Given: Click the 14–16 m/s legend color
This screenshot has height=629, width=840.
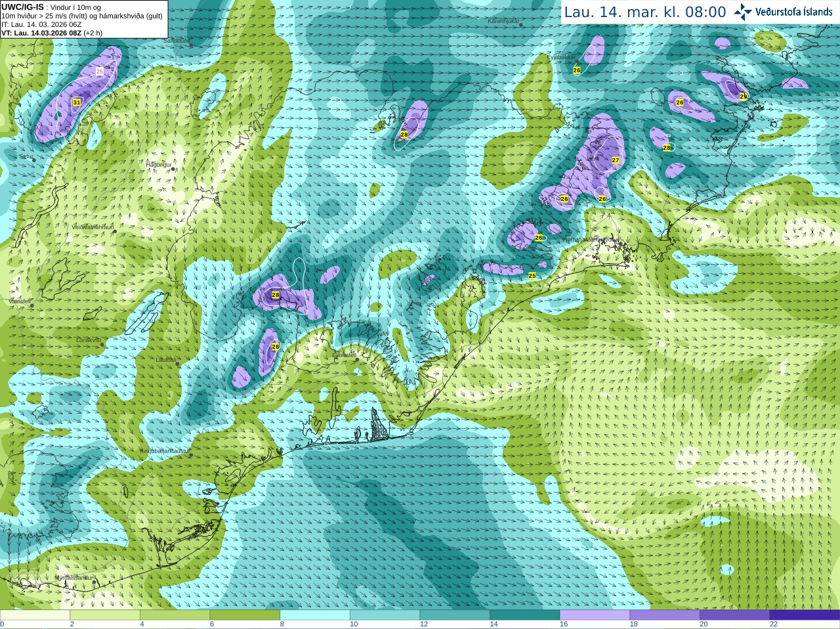Looking at the screenshot, I should coord(525,615).
